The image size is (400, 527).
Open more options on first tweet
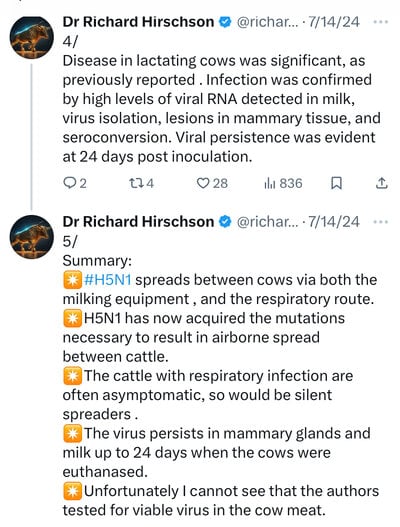point(381,22)
